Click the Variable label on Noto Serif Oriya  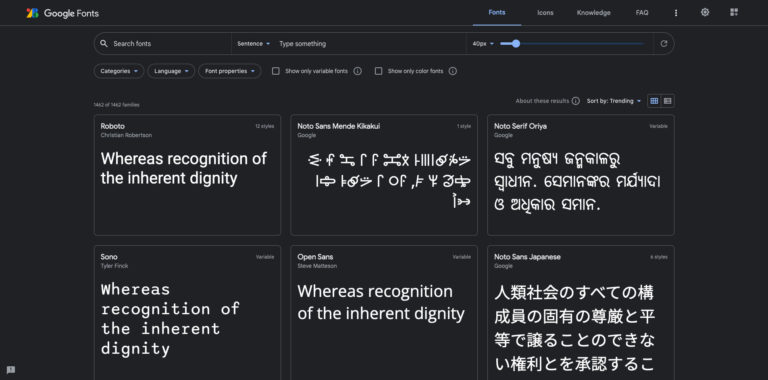click(x=658, y=126)
